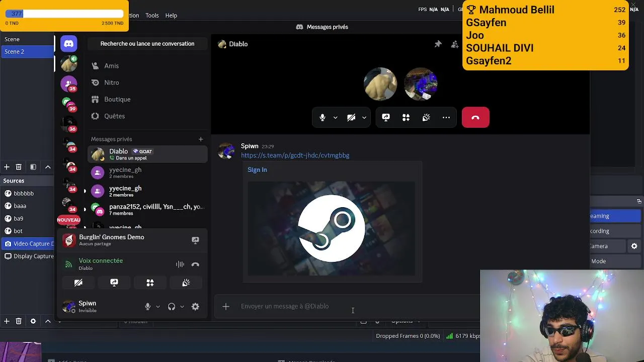Image resolution: width=644 pixels, height=362 pixels.
Task: Open the panza2152 group DM with 7 membres
Action: pos(148,210)
